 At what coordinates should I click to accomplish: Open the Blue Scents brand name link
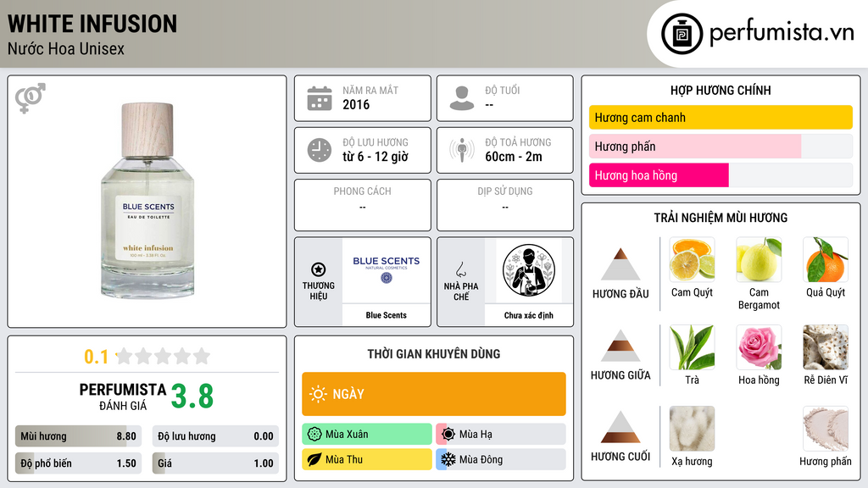386,315
